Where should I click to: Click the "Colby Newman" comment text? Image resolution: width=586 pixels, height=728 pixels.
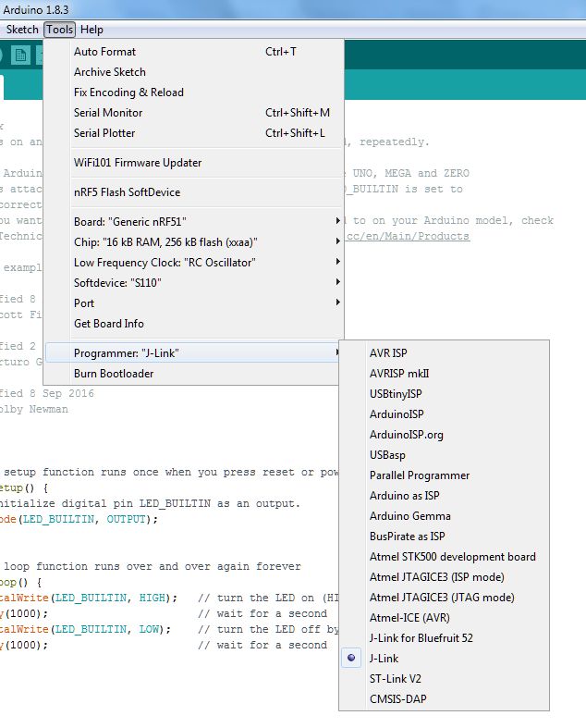pos(34,410)
